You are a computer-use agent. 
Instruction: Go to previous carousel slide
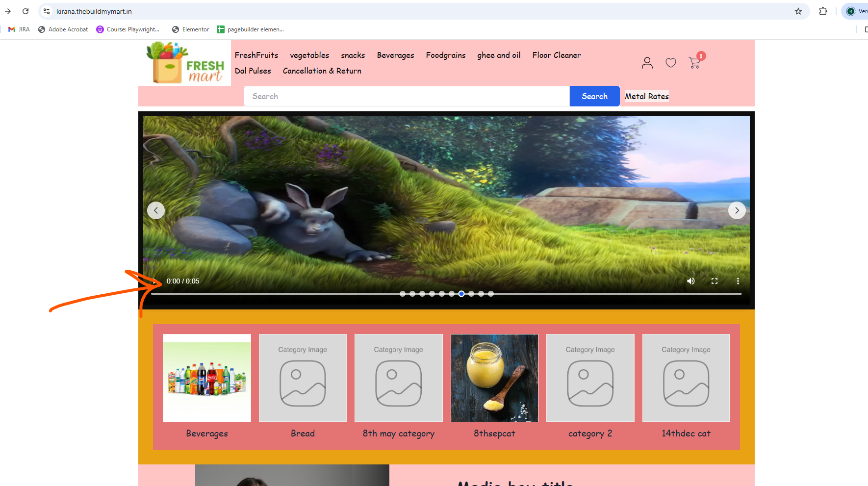click(156, 210)
